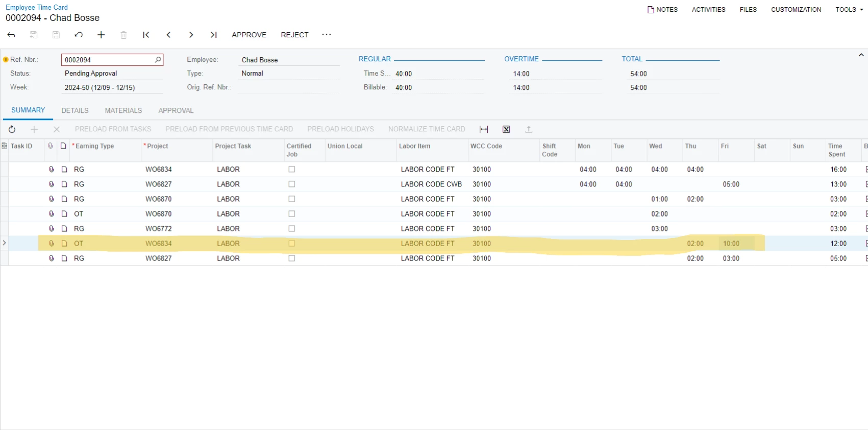Click the Save disk icon
This screenshot has width=868, height=430.
click(56, 35)
